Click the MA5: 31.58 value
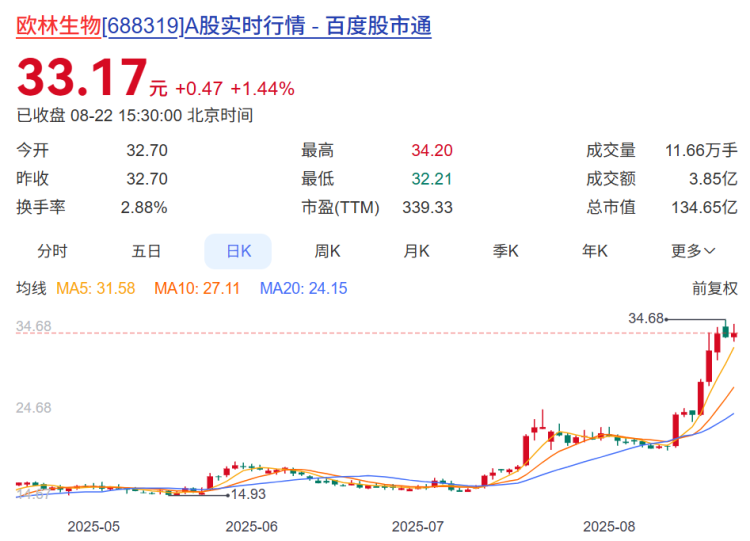Viewport: 750px width, 541px height. pos(96,288)
